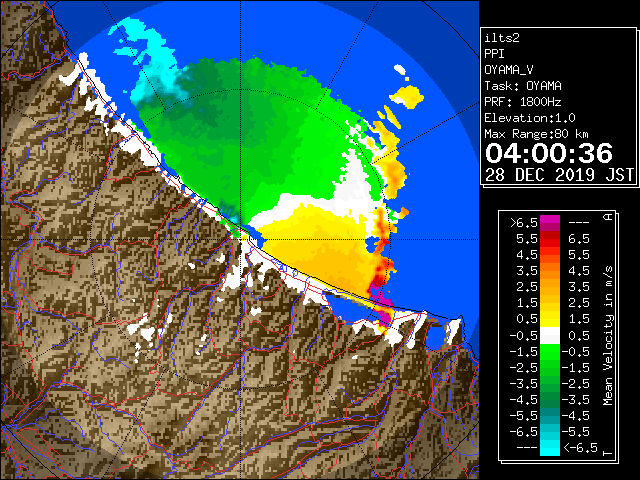Viewport: 640px width, 480px height.
Task: Click the "Max Range:80 km" line
Action: [x=536, y=134]
